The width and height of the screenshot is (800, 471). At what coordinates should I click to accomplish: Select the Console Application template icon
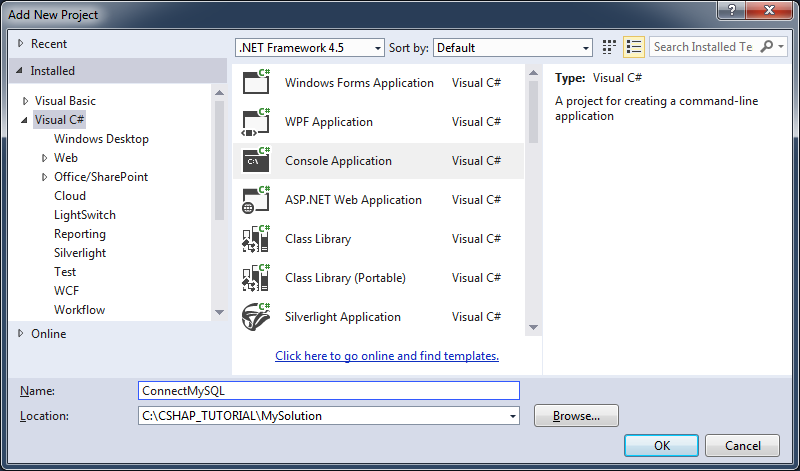coord(256,160)
